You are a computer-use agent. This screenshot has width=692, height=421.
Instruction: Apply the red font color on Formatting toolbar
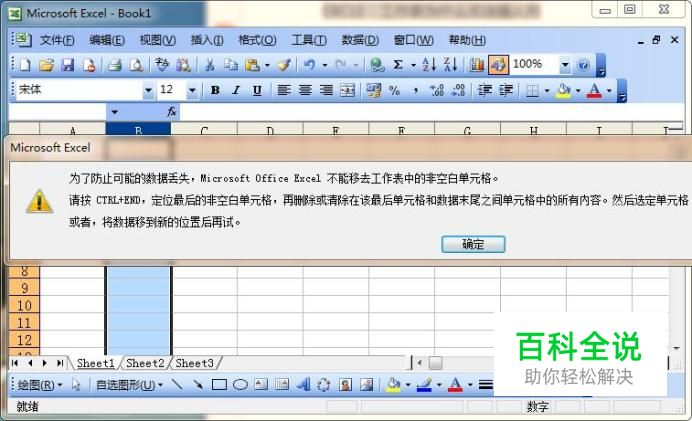pyautogui.click(x=594, y=90)
